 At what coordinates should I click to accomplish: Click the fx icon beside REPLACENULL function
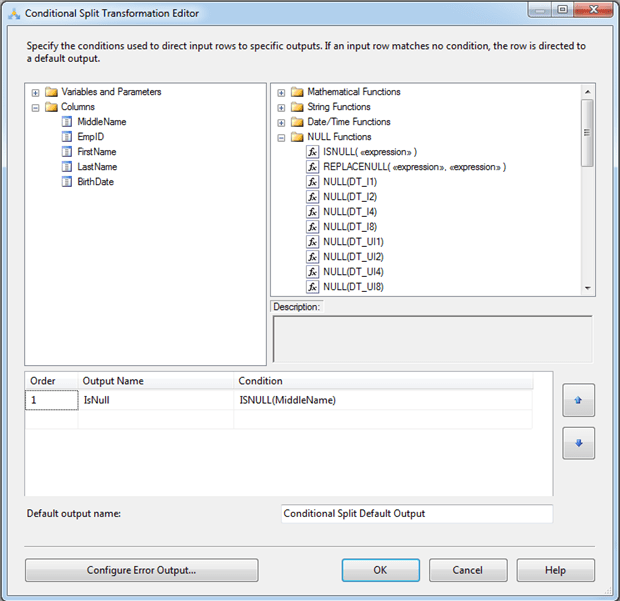312,167
